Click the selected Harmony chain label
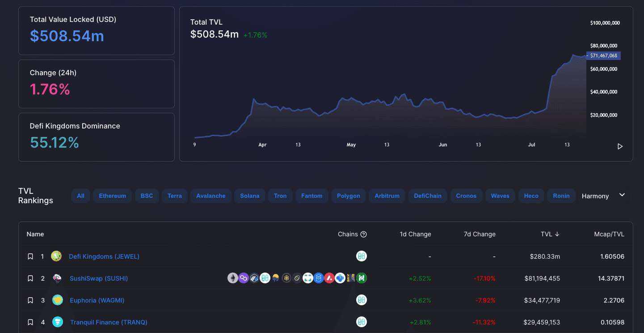 click(595, 196)
